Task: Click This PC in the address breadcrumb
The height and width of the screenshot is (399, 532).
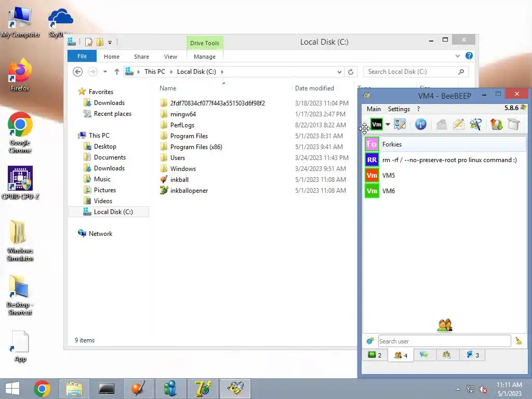Action: click(x=155, y=72)
